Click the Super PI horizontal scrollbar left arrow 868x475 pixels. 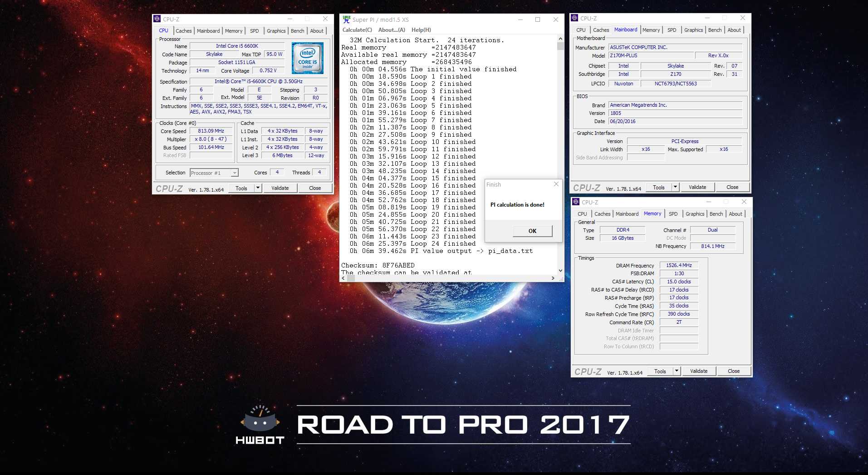point(343,278)
